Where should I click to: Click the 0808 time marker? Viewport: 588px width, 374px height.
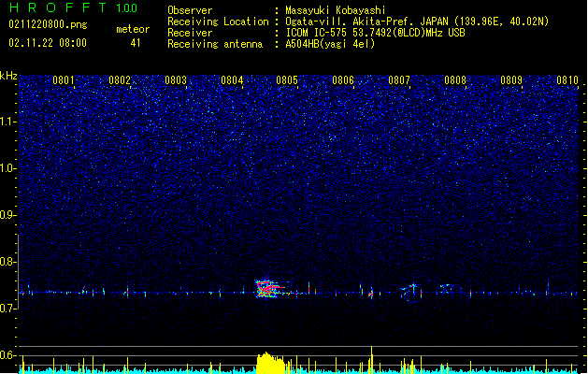click(455, 80)
